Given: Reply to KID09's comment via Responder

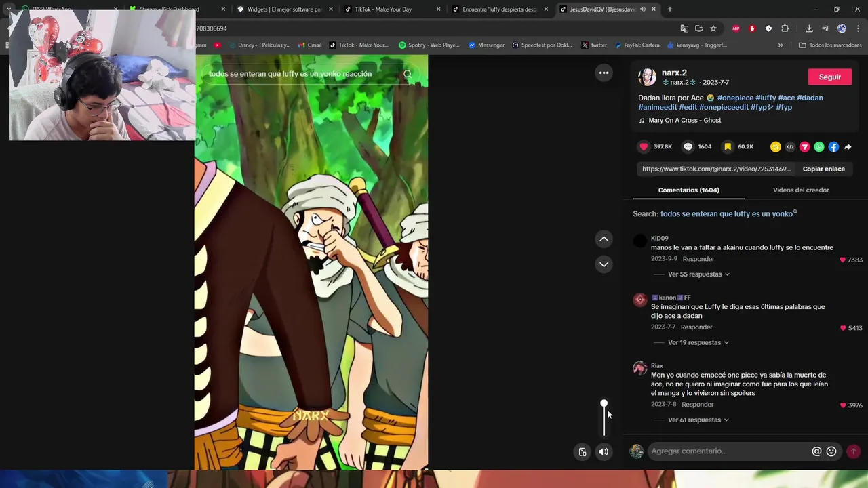Looking at the screenshot, I should click(x=698, y=259).
